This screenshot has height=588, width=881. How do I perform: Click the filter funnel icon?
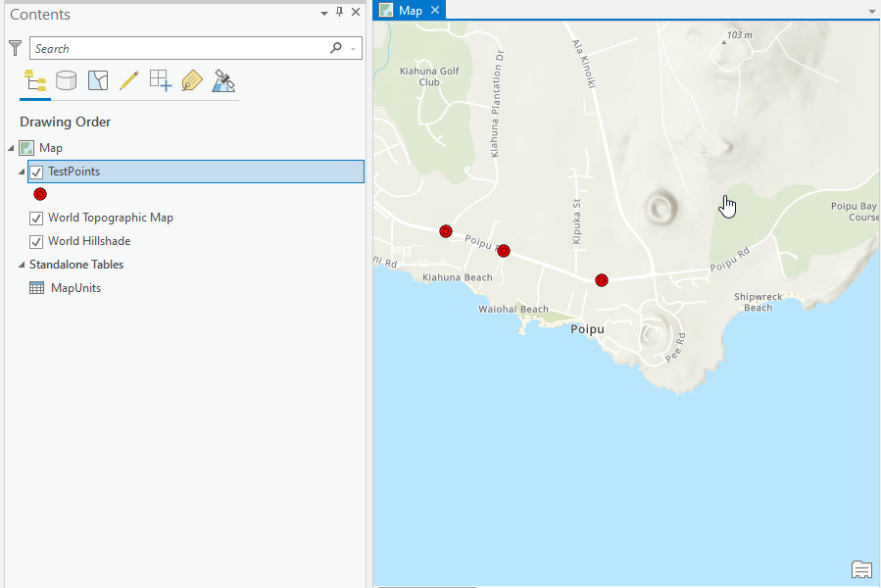[x=15, y=48]
